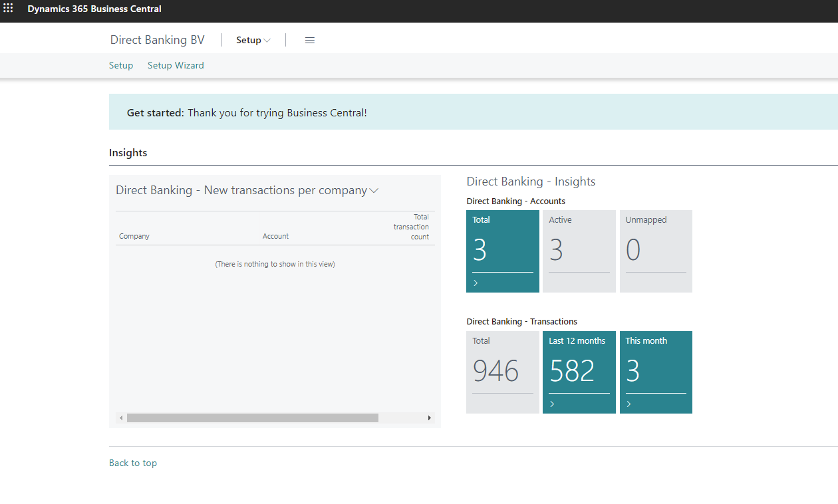Open the Setup action
This screenshot has height=504, width=838.
click(x=121, y=65)
